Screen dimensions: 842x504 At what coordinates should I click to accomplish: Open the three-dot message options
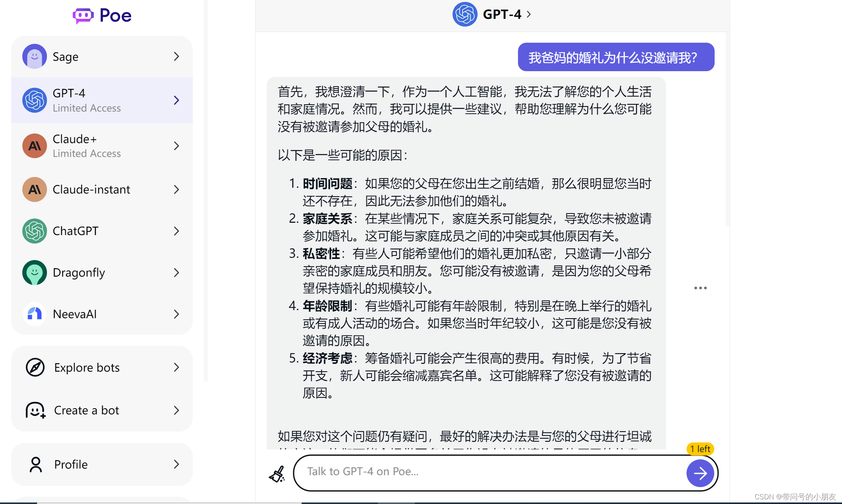coord(700,288)
